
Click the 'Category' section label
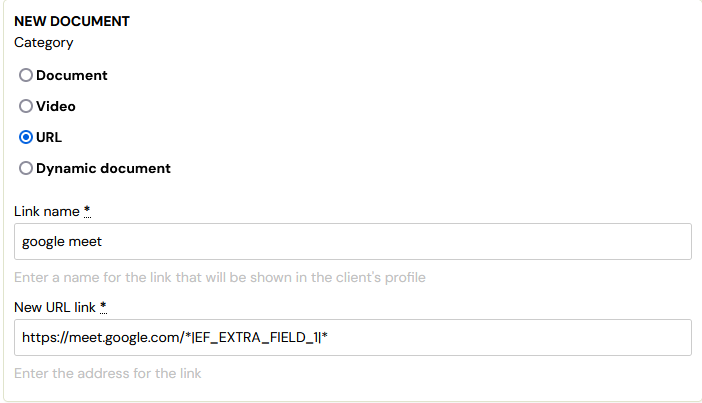43,43
